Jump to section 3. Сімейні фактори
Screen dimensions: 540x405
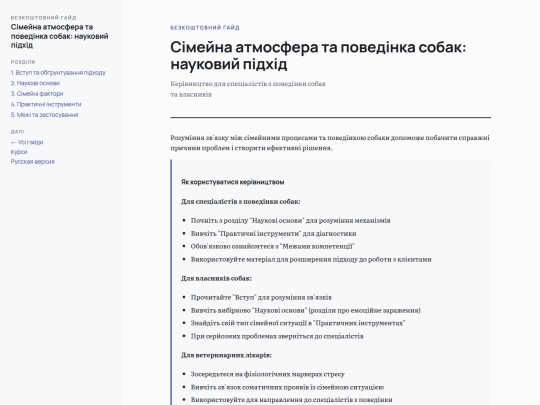(37, 94)
